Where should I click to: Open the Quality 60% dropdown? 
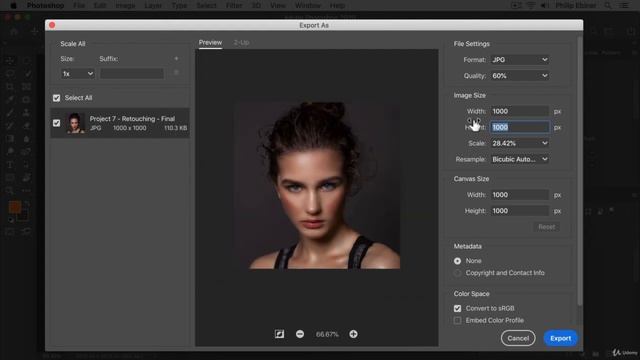tap(520, 76)
